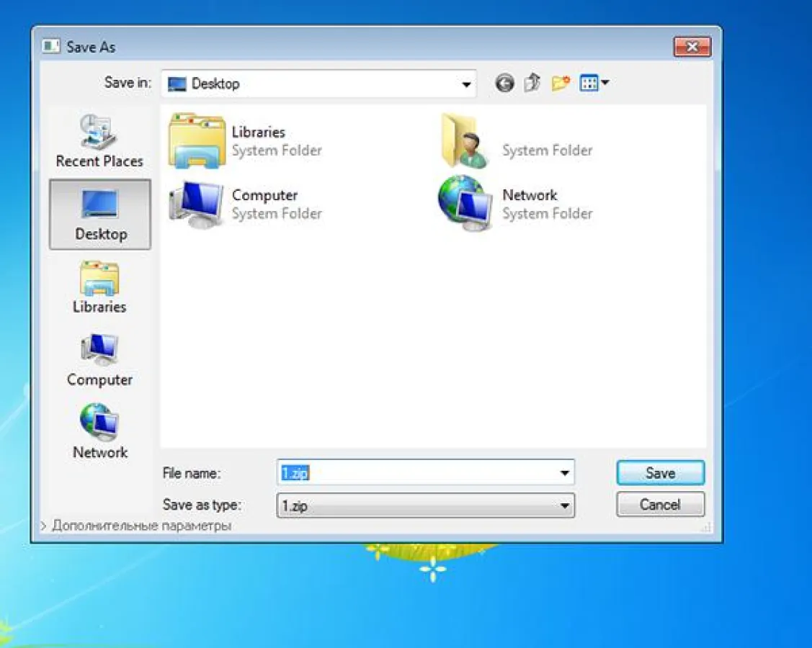
Task: Click the Up One Level icon
Action: (x=532, y=84)
